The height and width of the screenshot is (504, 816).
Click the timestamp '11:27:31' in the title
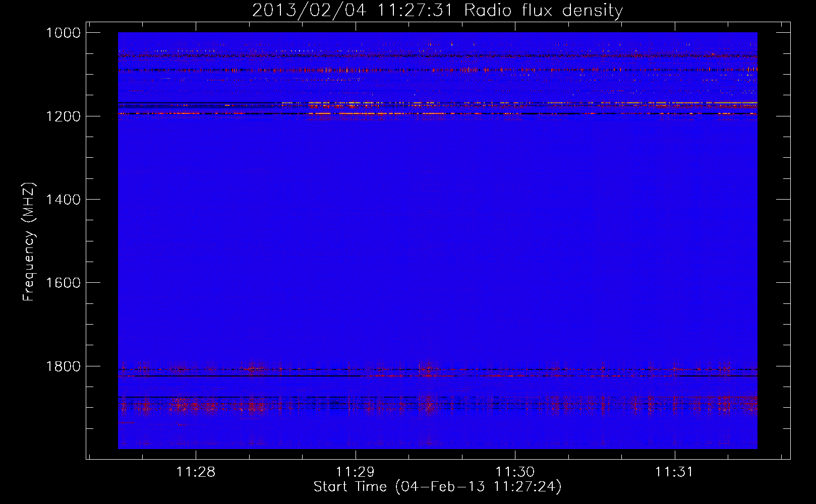415,11
